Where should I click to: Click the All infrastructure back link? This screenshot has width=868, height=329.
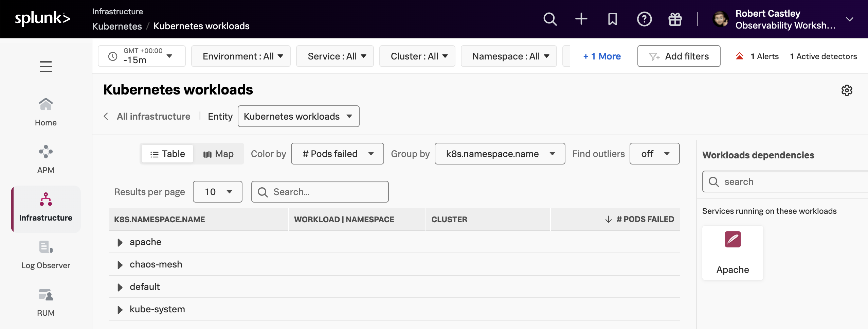point(153,116)
